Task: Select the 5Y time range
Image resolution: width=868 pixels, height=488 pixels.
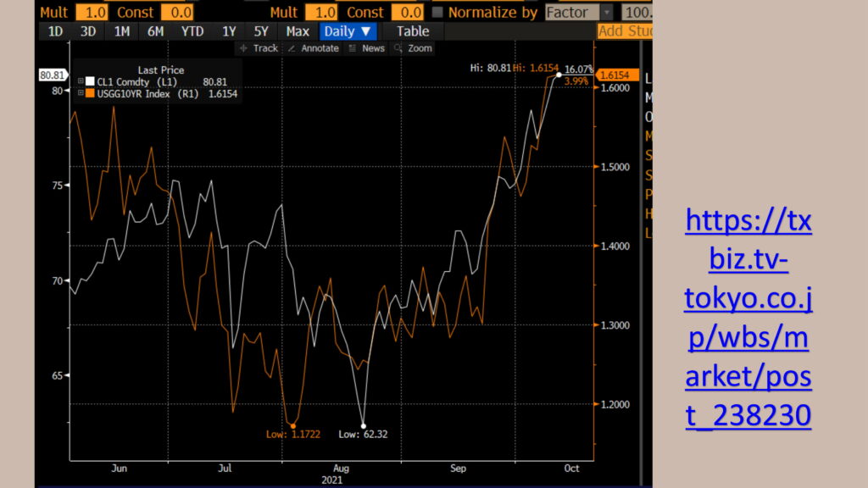Action: (261, 31)
